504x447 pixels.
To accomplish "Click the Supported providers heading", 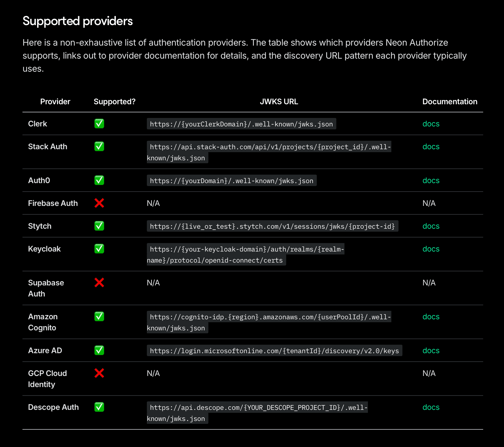I will (77, 21).
